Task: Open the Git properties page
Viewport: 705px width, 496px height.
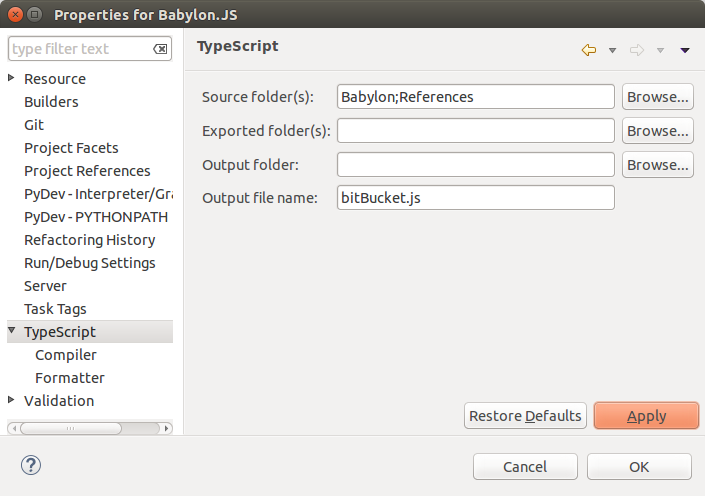Action: (x=34, y=125)
